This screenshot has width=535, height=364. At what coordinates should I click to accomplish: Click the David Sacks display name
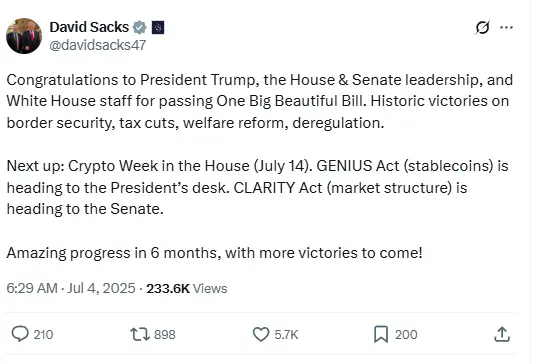pyautogui.click(x=89, y=27)
